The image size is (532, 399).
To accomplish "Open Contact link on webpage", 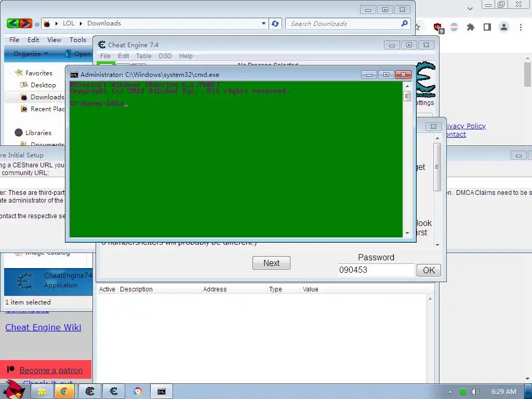I will 456,135.
